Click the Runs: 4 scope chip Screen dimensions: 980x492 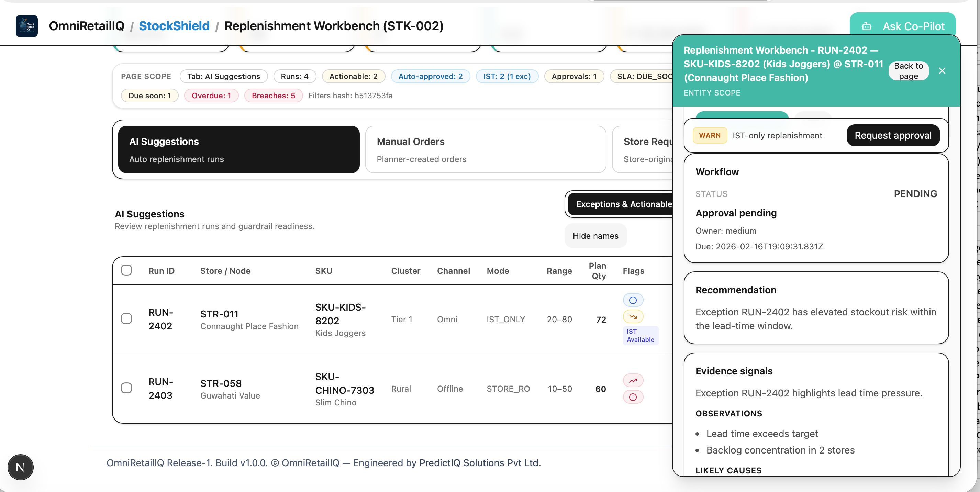[294, 76]
